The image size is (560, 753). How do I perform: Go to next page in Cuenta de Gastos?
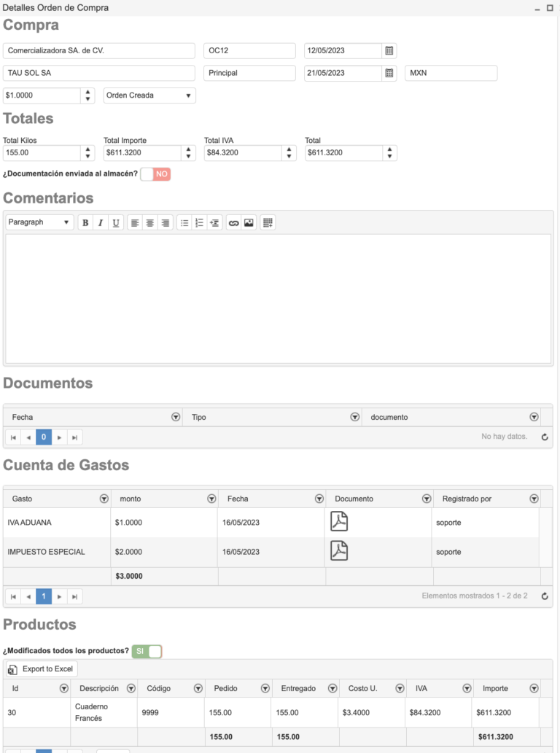pos(59,596)
